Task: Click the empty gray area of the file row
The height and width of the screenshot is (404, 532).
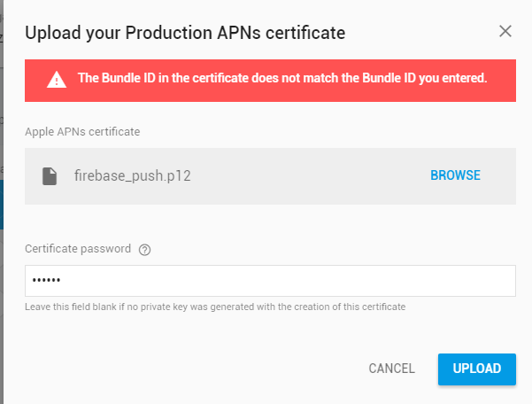Action: point(310,175)
